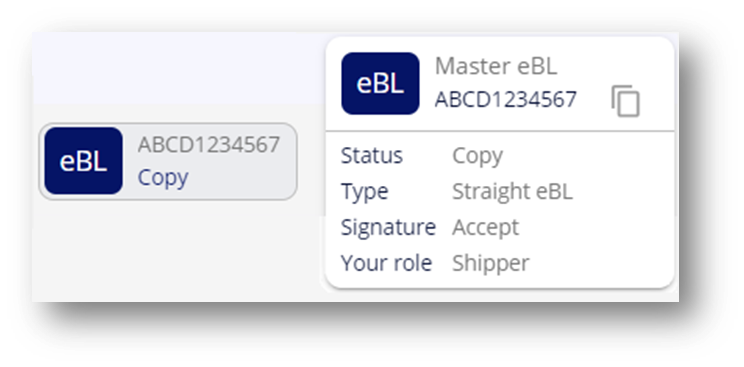Click the eBL badge on the small chip
This screenshot has width=744, height=367.
84,161
